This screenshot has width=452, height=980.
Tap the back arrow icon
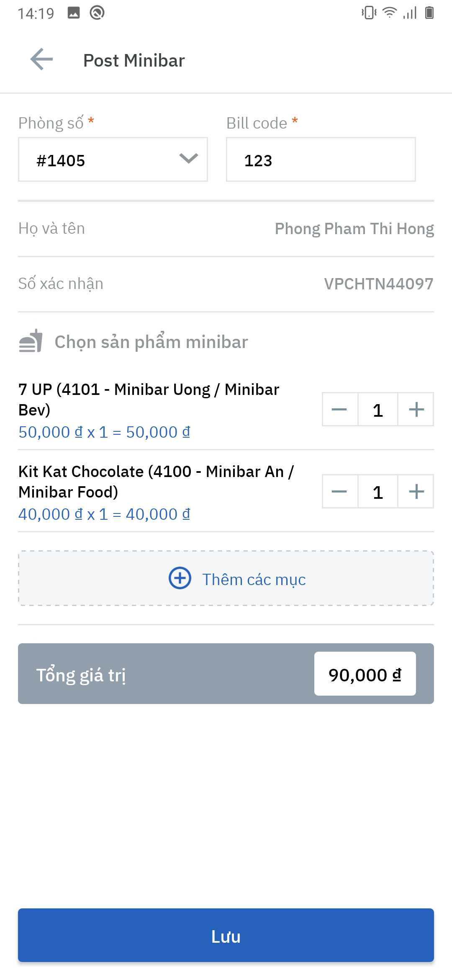tap(42, 59)
